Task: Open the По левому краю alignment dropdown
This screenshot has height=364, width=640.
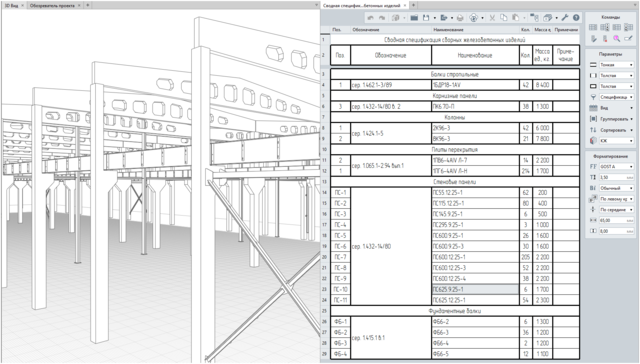Action: [x=616, y=199]
